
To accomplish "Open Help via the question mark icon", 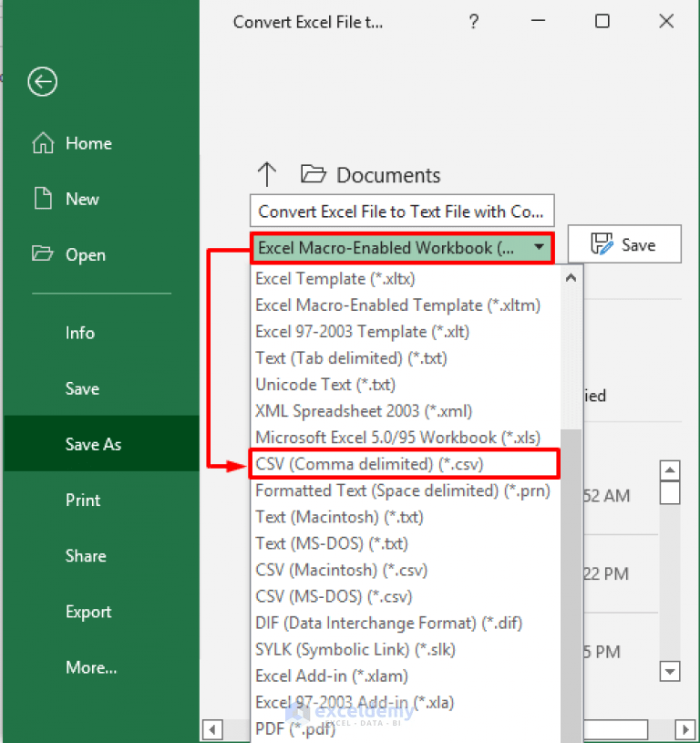I will click(473, 22).
